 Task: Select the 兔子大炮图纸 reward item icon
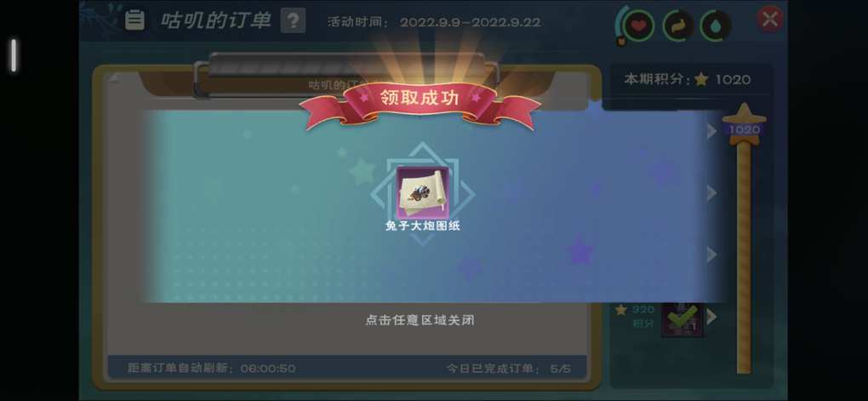(422, 192)
